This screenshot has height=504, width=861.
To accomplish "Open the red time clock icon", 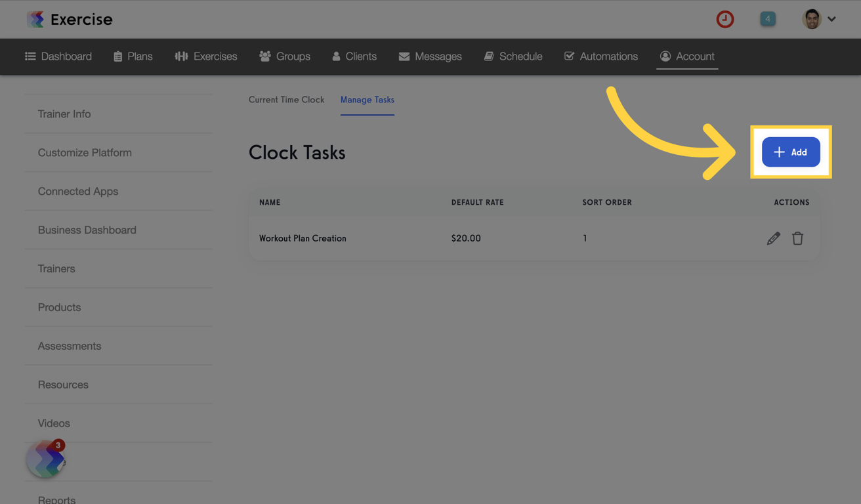I will (725, 19).
